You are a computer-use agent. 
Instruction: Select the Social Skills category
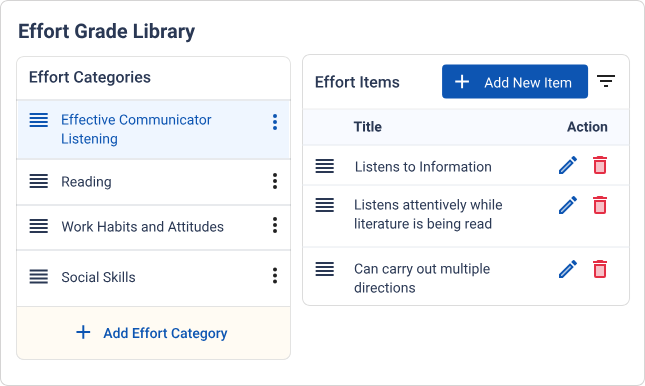(153, 278)
